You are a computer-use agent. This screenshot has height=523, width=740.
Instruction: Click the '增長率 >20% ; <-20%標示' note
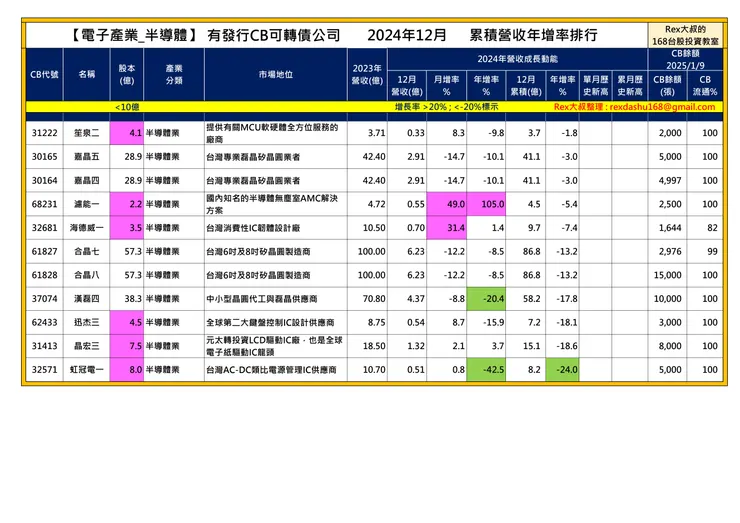[446, 107]
